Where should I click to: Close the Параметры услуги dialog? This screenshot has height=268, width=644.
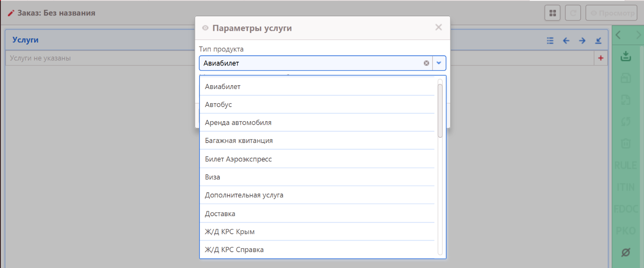click(x=438, y=27)
